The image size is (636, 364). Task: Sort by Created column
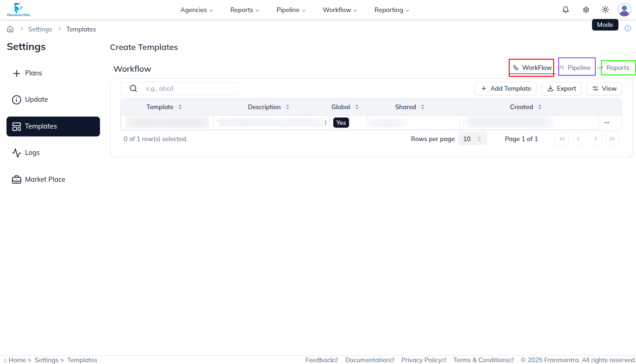pyautogui.click(x=526, y=107)
